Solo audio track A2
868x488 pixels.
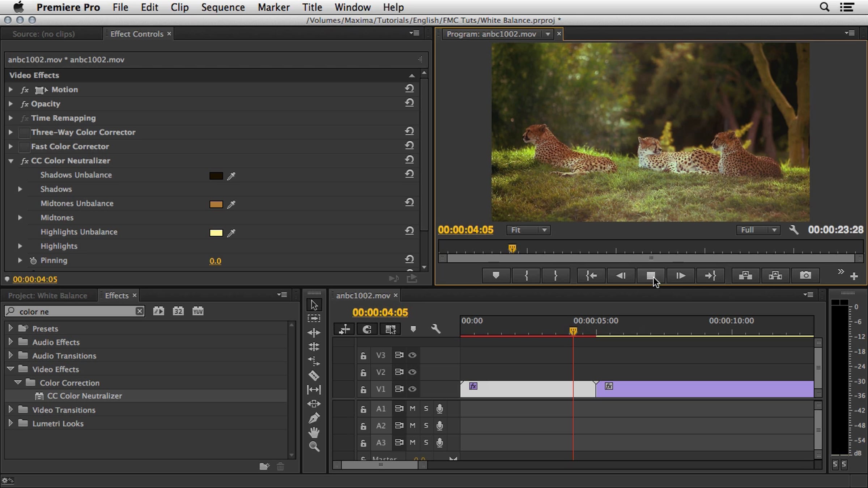tap(426, 425)
